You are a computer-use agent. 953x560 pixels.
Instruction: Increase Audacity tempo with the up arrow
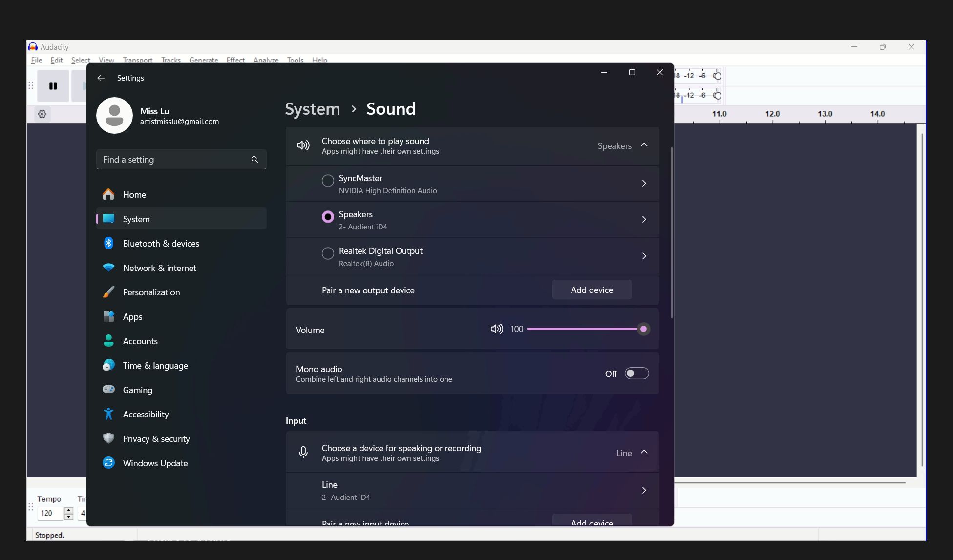[x=68, y=510]
